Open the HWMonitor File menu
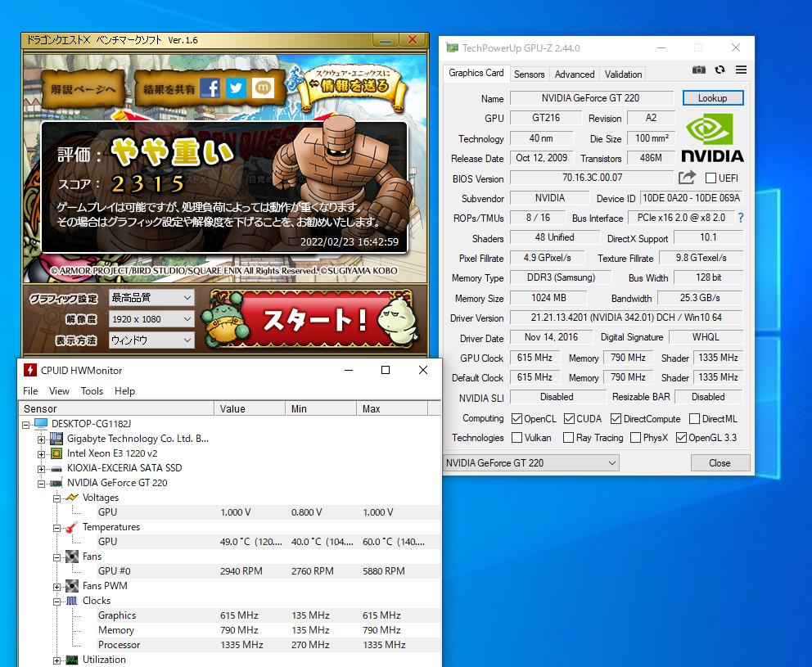 tap(30, 391)
